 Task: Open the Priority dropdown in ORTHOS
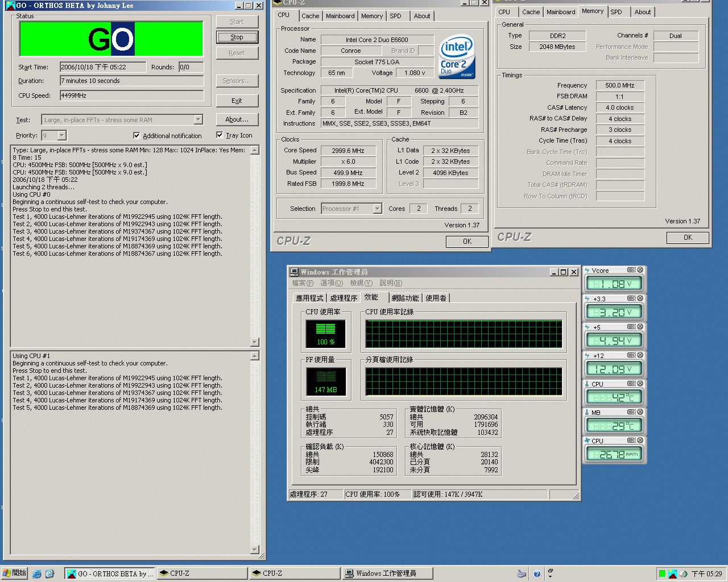pyautogui.click(x=62, y=135)
